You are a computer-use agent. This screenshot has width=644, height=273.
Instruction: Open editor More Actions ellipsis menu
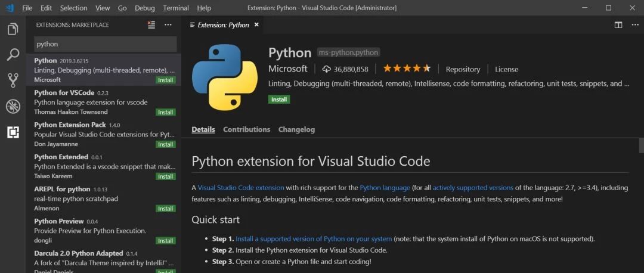coord(634,25)
